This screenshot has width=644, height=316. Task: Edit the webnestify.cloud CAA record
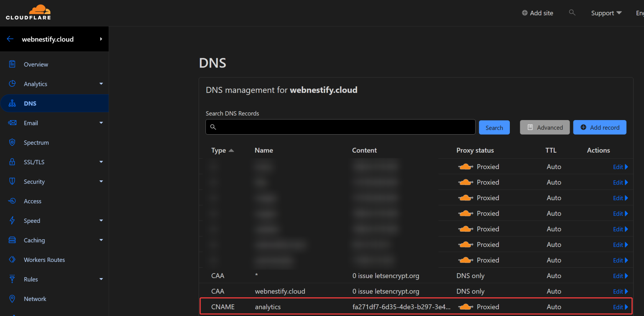tap(620, 291)
